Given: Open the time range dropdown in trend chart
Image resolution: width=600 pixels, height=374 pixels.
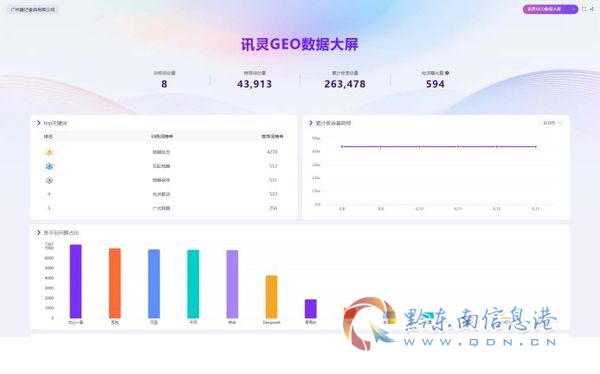Looking at the screenshot, I should click(551, 123).
